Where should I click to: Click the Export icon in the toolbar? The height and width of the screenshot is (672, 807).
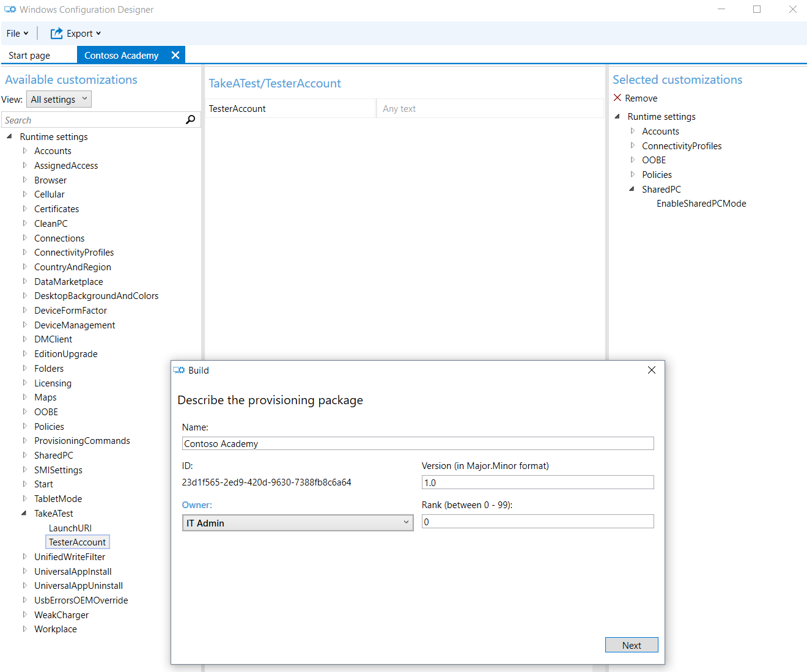coord(56,34)
